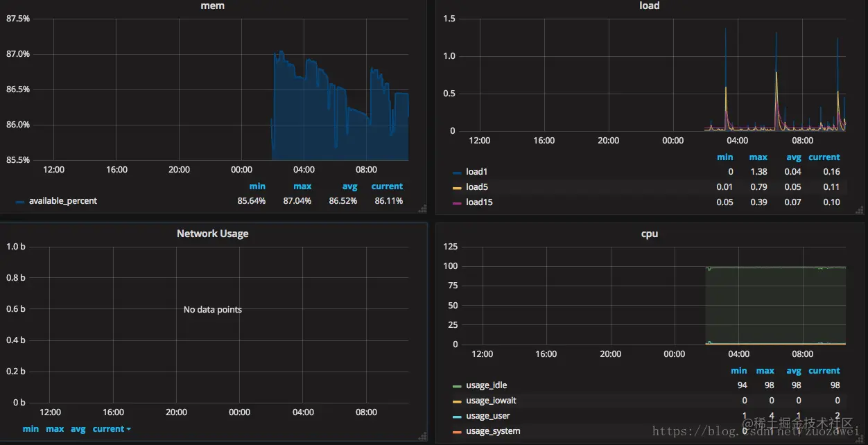Click the load1 blue color swatch
This screenshot has height=445, width=868.
click(457, 173)
